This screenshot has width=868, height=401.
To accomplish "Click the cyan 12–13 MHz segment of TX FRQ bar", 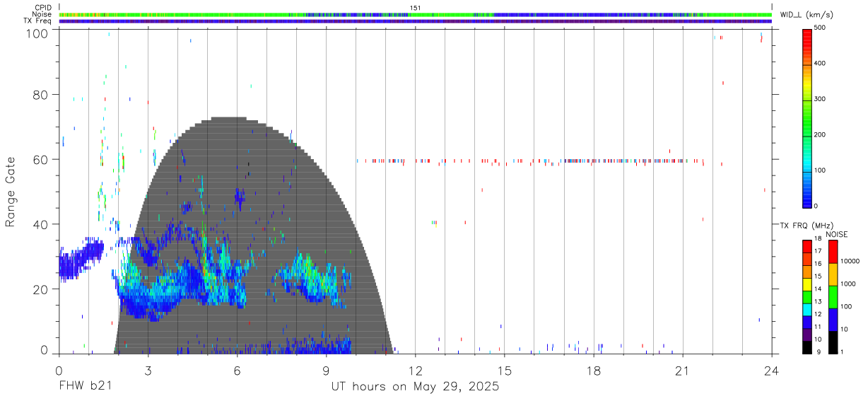I will pos(807,309).
